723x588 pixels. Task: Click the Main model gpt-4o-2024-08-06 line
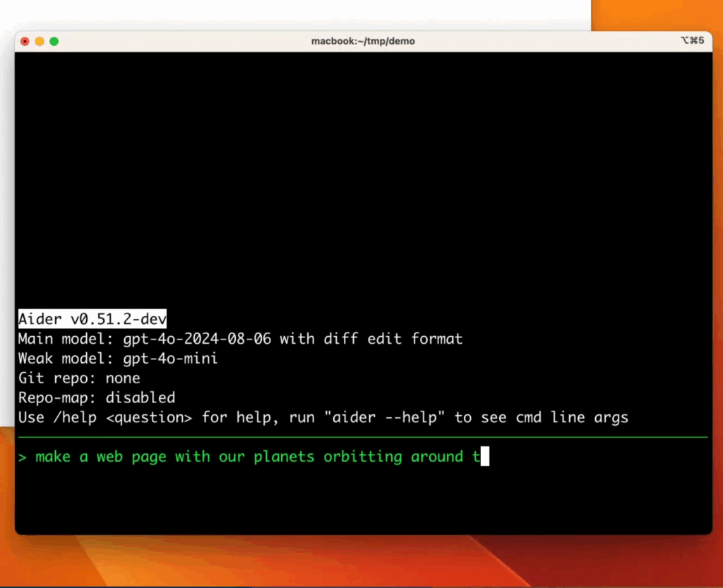tap(240, 339)
